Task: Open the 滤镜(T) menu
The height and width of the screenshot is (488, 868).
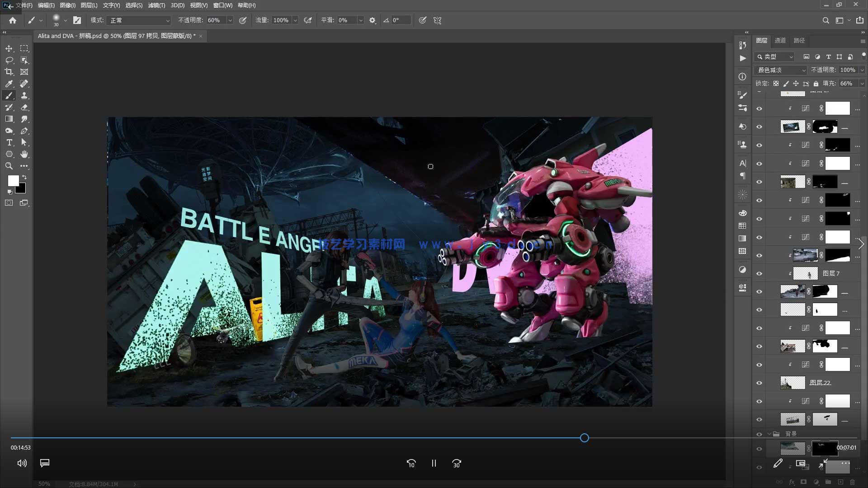Action: [x=156, y=5]
